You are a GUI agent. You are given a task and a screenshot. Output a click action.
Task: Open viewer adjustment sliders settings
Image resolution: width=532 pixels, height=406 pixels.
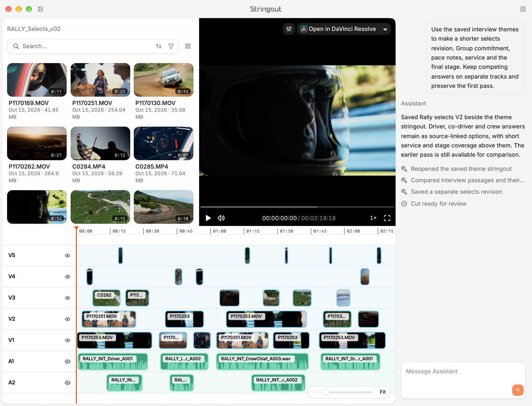289,29
